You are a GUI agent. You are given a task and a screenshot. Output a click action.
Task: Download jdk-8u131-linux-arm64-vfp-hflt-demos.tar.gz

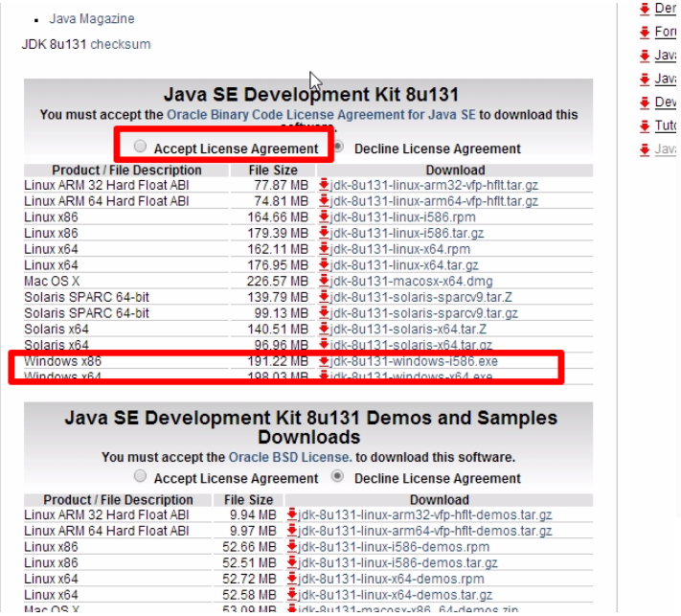(x=424, y=532)
